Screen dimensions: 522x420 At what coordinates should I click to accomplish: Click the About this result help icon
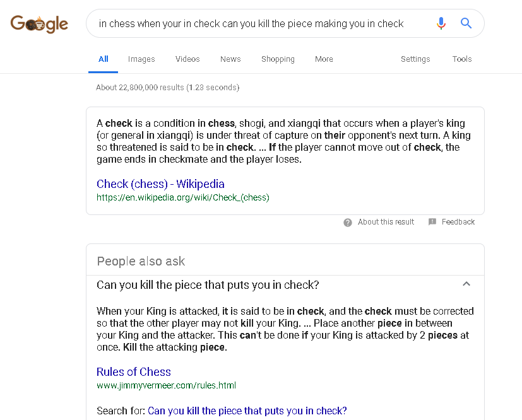pos(348,222)
